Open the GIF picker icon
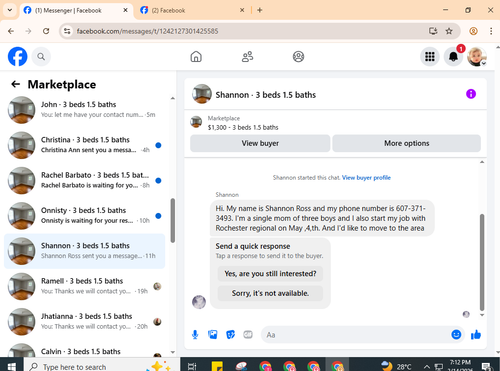This screenshot has height=371, width=500. pyautogui.click(x=248, y=334)
